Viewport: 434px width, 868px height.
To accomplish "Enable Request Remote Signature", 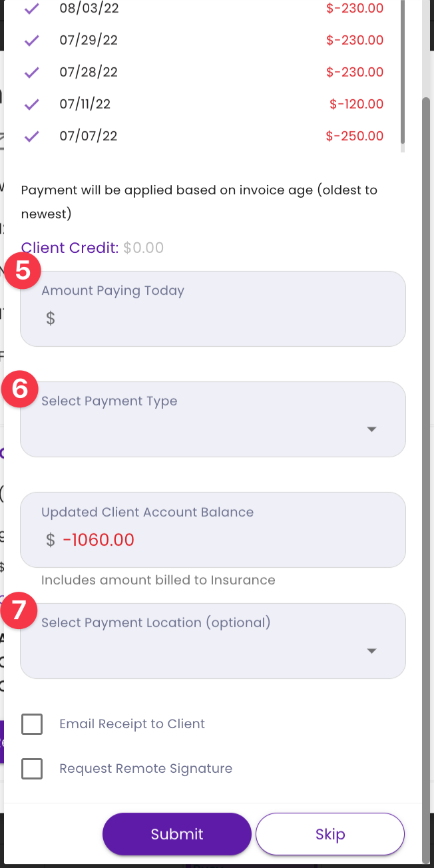I will tap(31, 768).
